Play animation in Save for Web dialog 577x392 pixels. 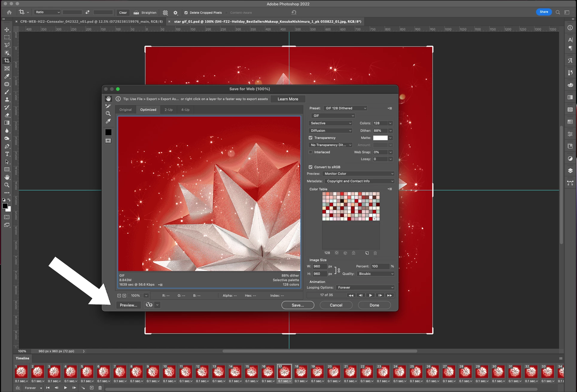370,295
